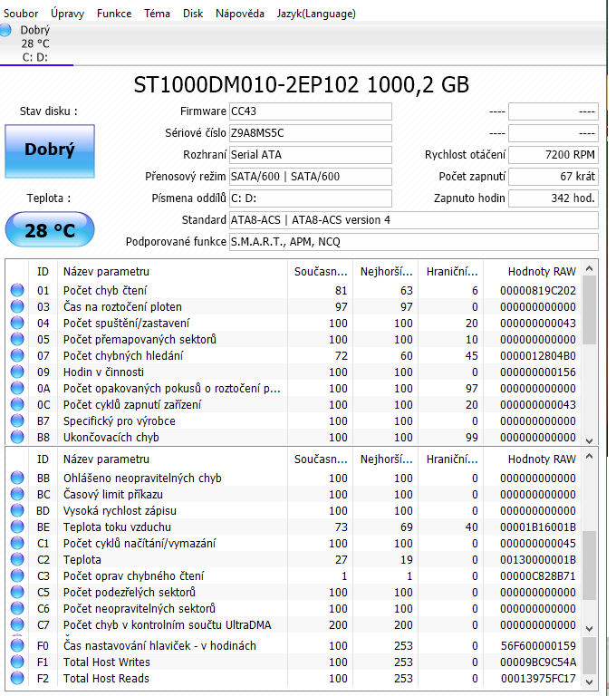Select the Dobrý 28 °C C: D: disk tab

coord(36,43)
